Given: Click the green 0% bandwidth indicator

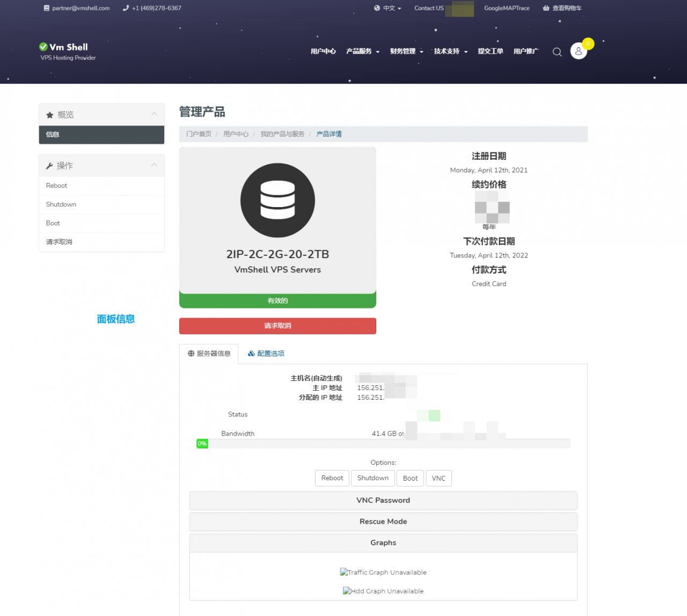Looking at the screenshot, I should pos(202,444).
